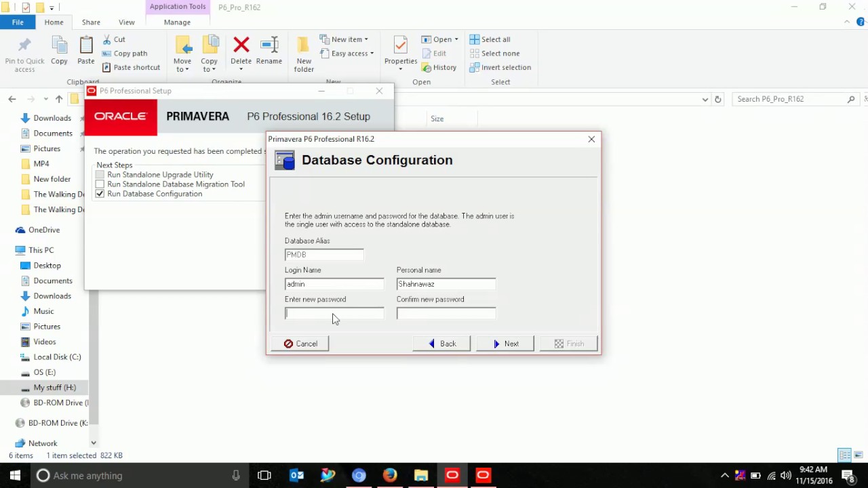Image resolution: width=868 pixels, height=488 pixels.
Task: Refresh the Explorer folder view
Action: (x=717, y=99)
